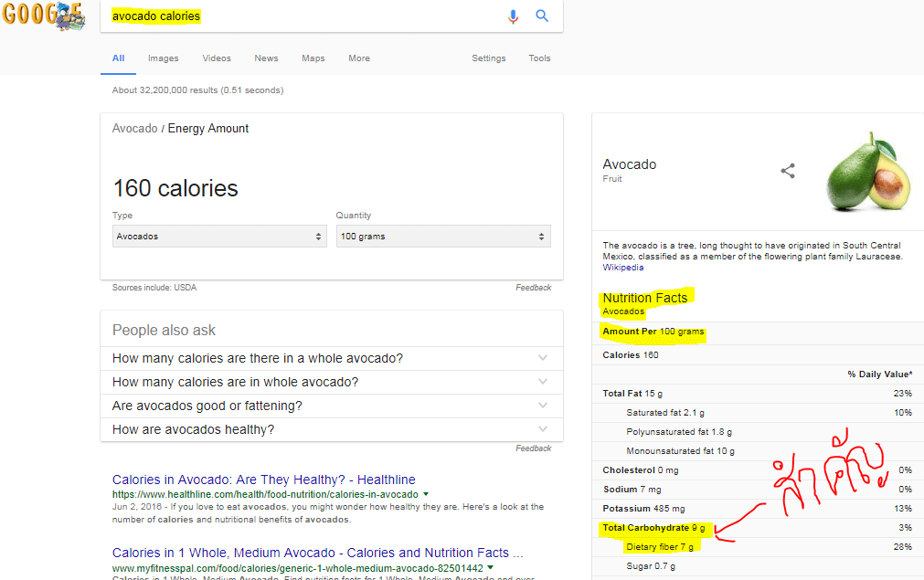
Task: Click Feedback under the calories card
Action: (x=533, y=288)
